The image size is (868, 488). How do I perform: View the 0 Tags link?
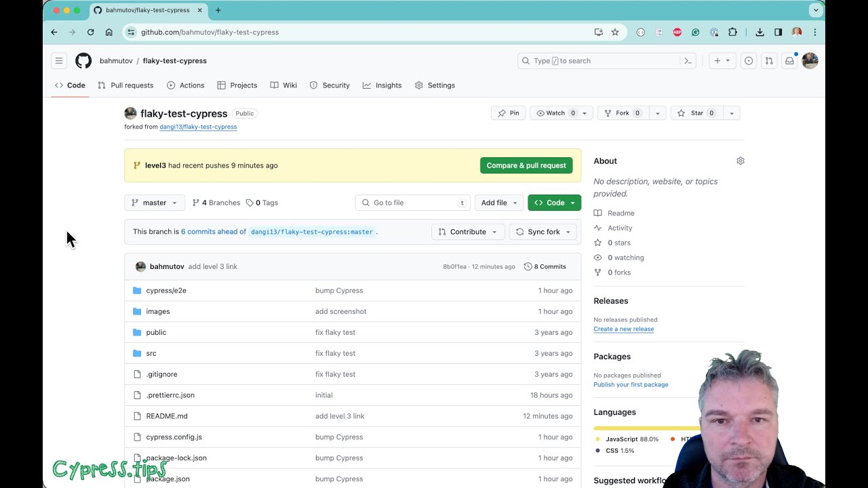pyautogui.click(x=262, y=203)
